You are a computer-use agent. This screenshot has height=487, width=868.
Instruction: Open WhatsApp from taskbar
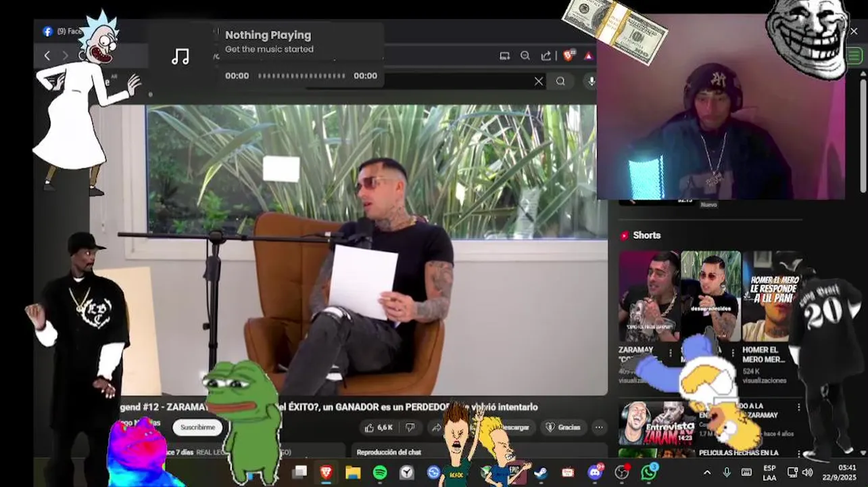648,472
